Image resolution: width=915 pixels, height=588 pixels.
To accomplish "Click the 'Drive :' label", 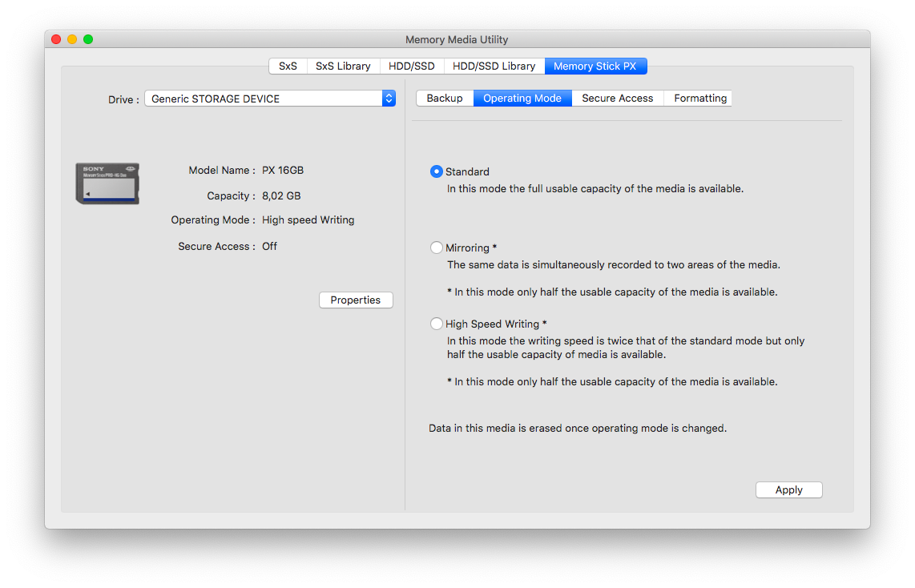I will click(123, 100).
